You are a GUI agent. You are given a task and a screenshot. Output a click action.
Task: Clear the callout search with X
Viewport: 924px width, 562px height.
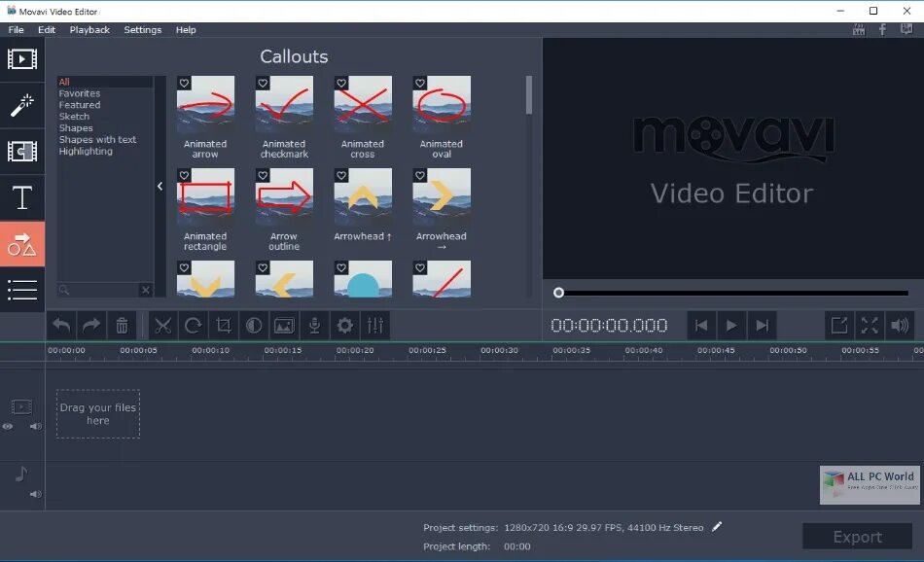pyautogui.click(x=146, y=290)
